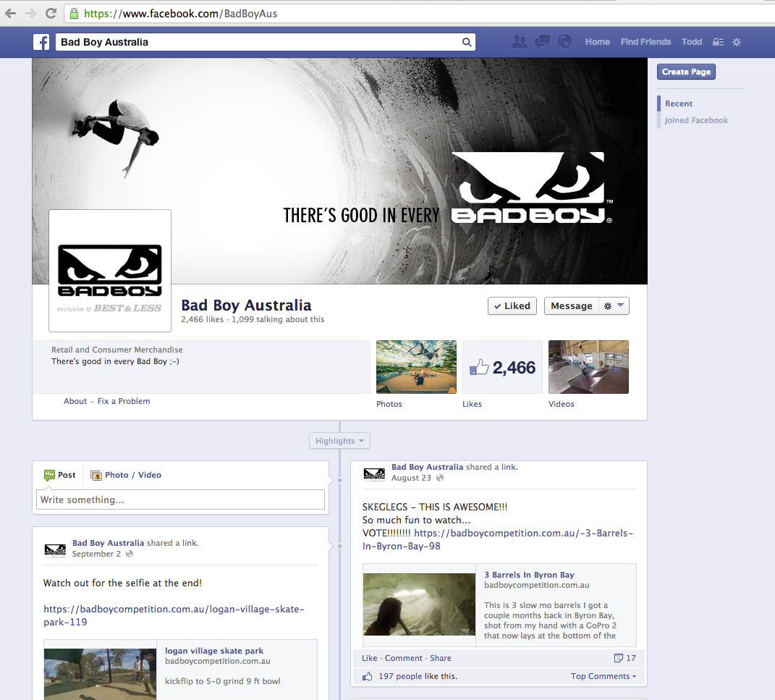Like the 3 Barrels post
The image size is (775, 700).
(x=369, y=658)
